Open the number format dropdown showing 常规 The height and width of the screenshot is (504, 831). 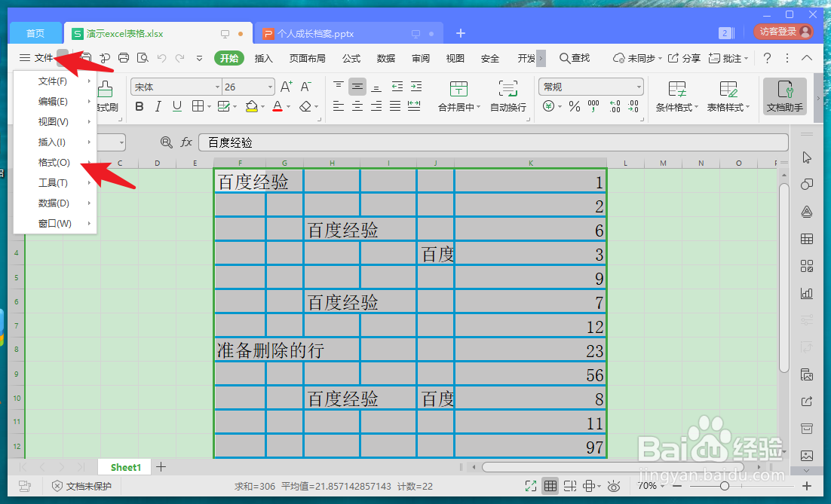639,87
